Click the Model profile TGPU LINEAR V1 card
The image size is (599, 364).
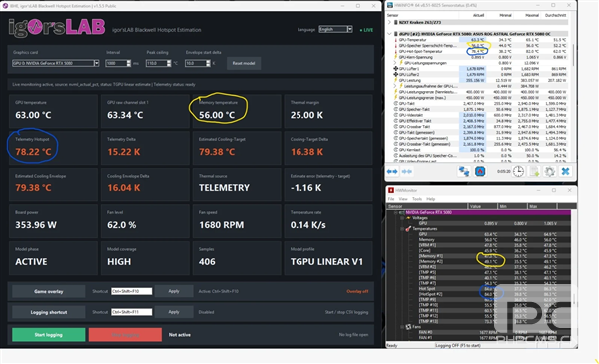328,258
